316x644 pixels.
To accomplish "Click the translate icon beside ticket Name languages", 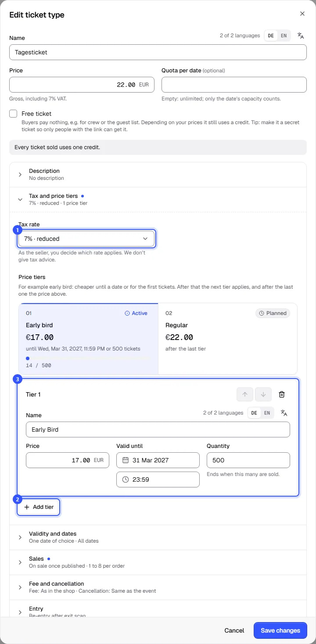I will click(x=301, y=36).
